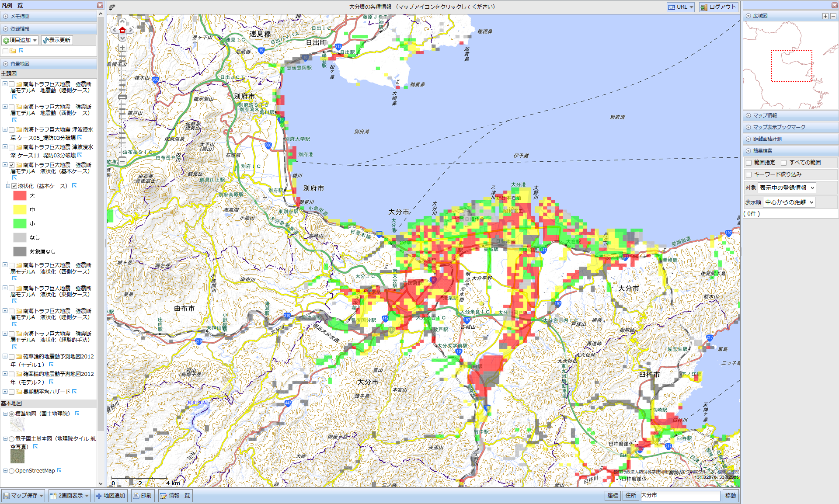Zoom in with the map plus button

(122, 48)
